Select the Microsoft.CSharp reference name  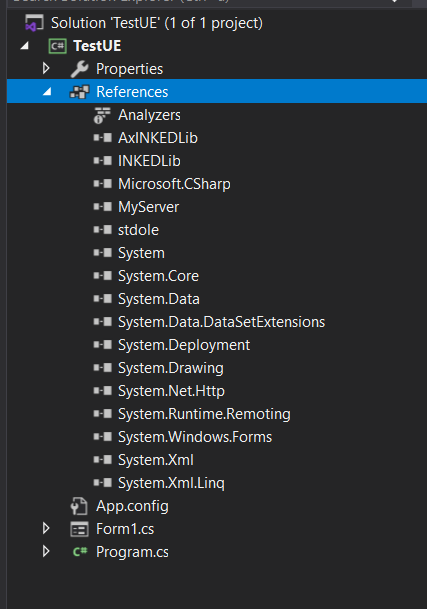tap(174, 184)
